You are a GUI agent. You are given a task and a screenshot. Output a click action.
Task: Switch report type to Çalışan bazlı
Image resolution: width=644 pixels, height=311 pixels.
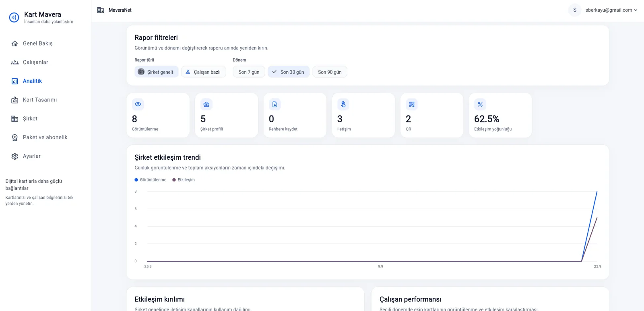[x=204, y=72]
